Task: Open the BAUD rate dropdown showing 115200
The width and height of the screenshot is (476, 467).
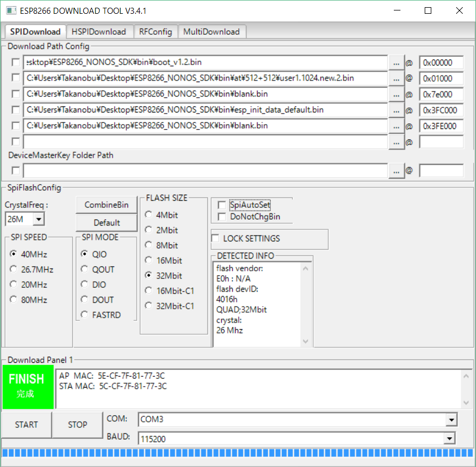Action: click(x=450, y=438)
